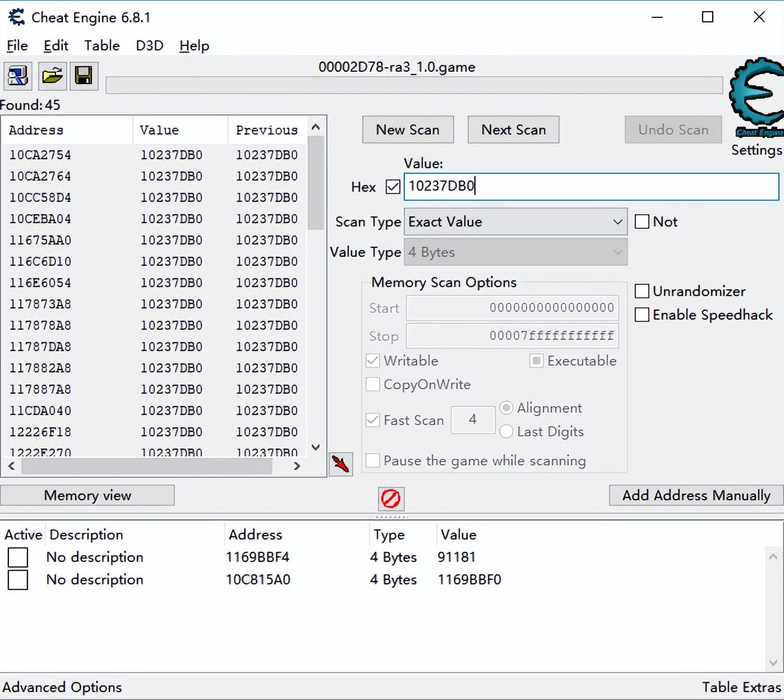Enable the Unrandomizer checkbox
Screen dimensions: 784x700
[x=642, y=291]
